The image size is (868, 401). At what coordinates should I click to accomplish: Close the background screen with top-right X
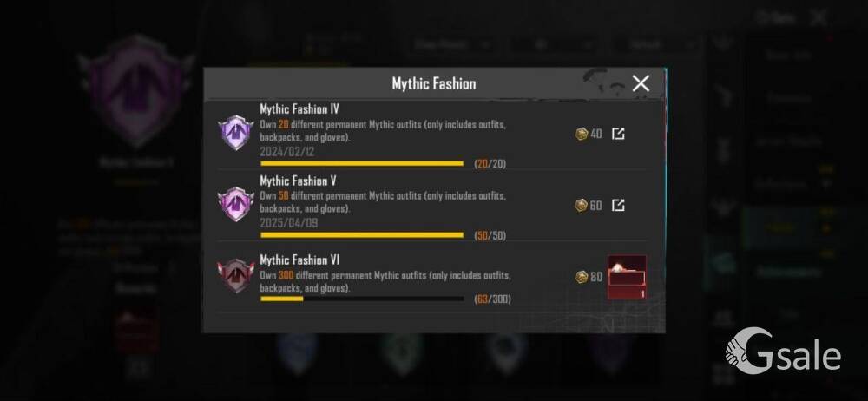819,17
